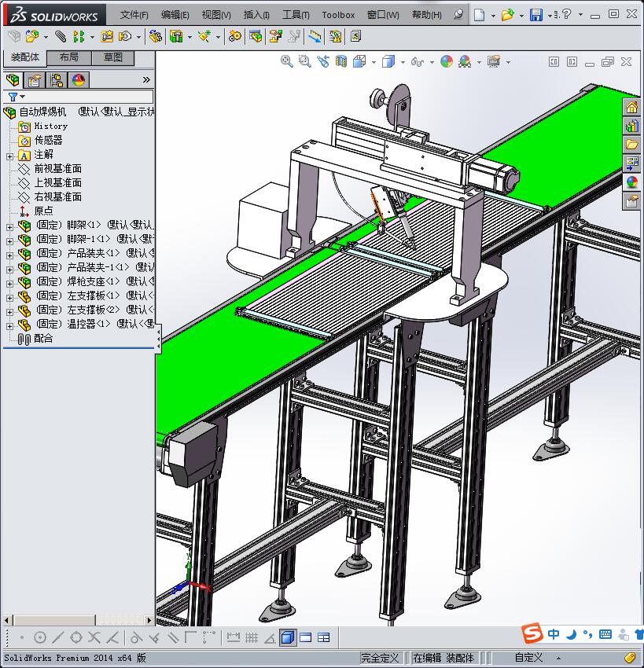Open the dropdown next to the Save icon
Viewport: 644px width, 668px height.
[550, 16]
